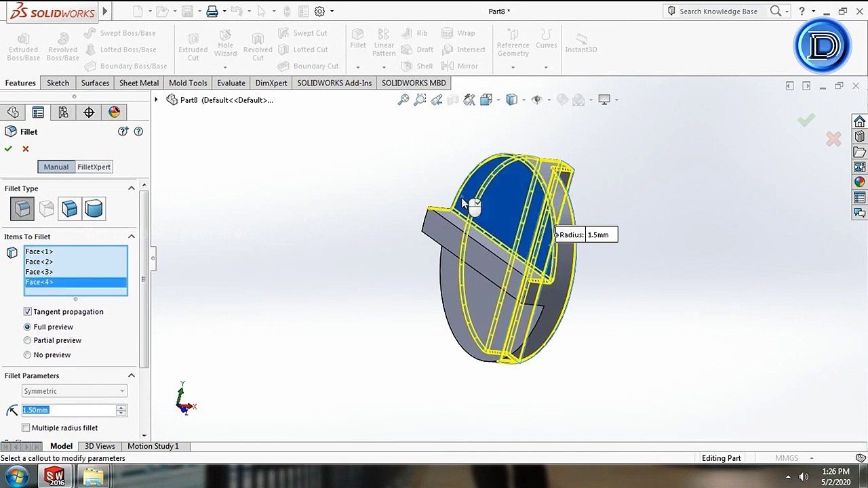Image resolution: width=868 pixels, height=488 pixels.
Task: Open the DisplayManager color-ball tab
Action: tap(114, 113)
